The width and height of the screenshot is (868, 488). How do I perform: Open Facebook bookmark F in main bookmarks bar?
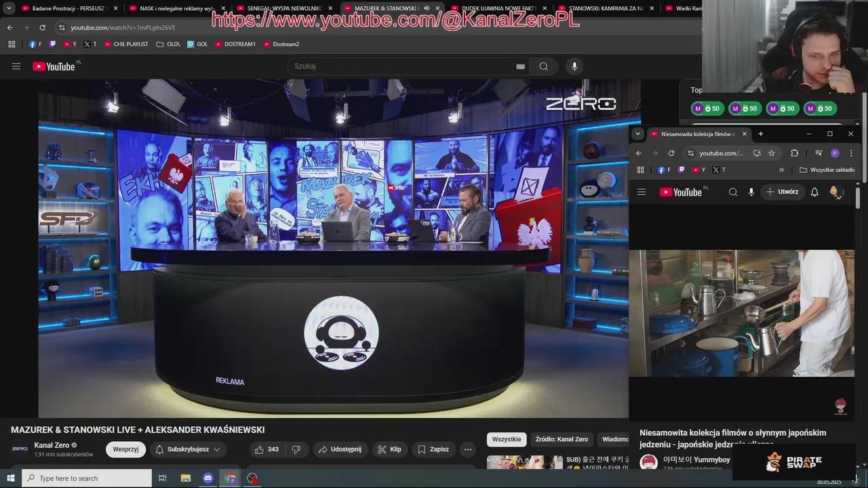(x=35, y=44)
